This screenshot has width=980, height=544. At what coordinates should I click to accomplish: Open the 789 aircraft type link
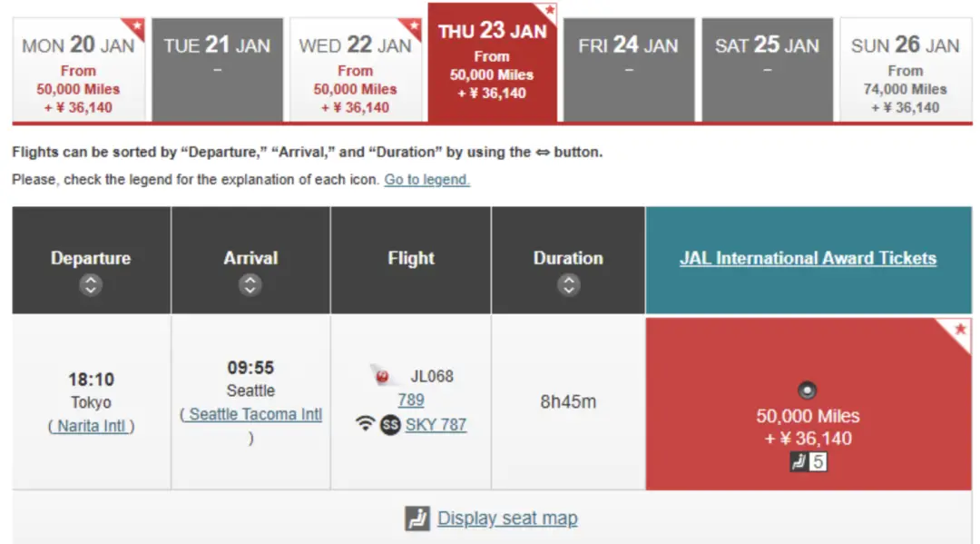click(410, 400)
